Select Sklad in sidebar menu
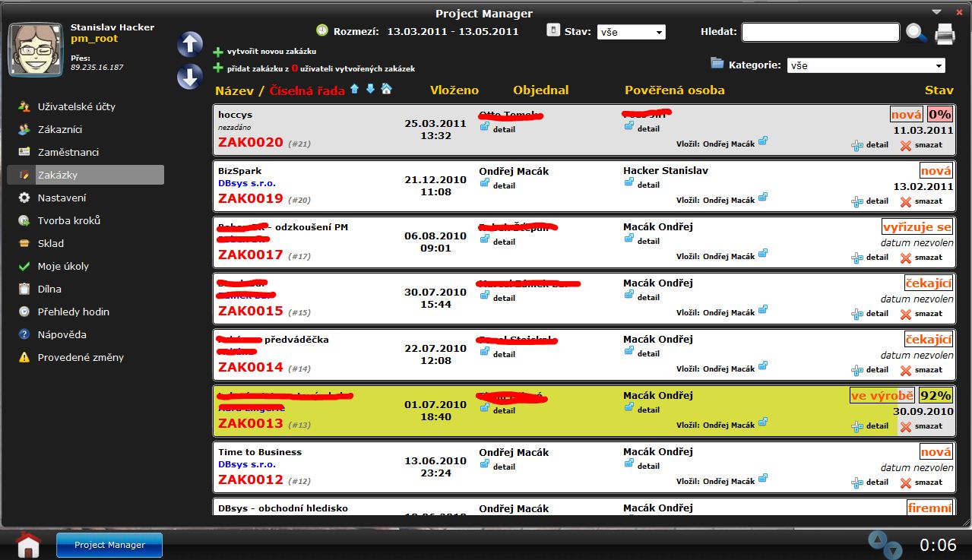The image size is (972, 560). click(51, 243)
